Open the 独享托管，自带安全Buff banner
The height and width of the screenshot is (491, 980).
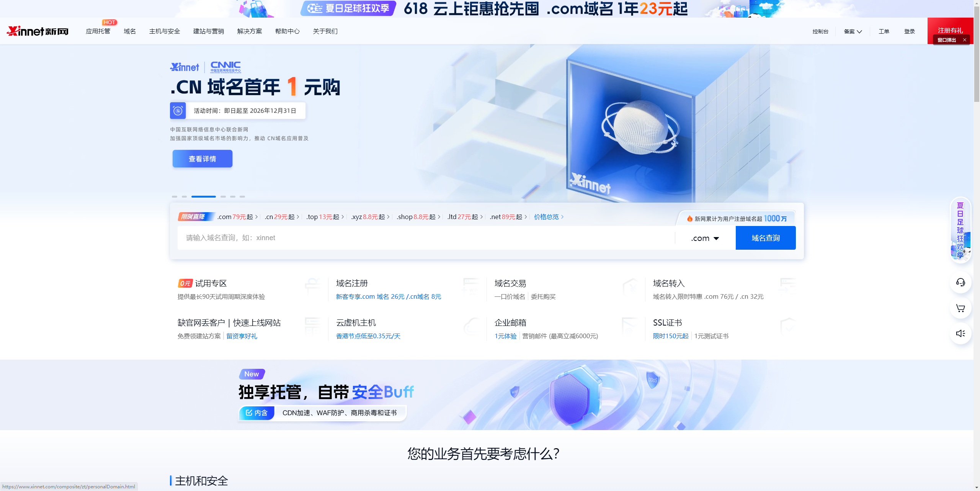tap(487, 395)
